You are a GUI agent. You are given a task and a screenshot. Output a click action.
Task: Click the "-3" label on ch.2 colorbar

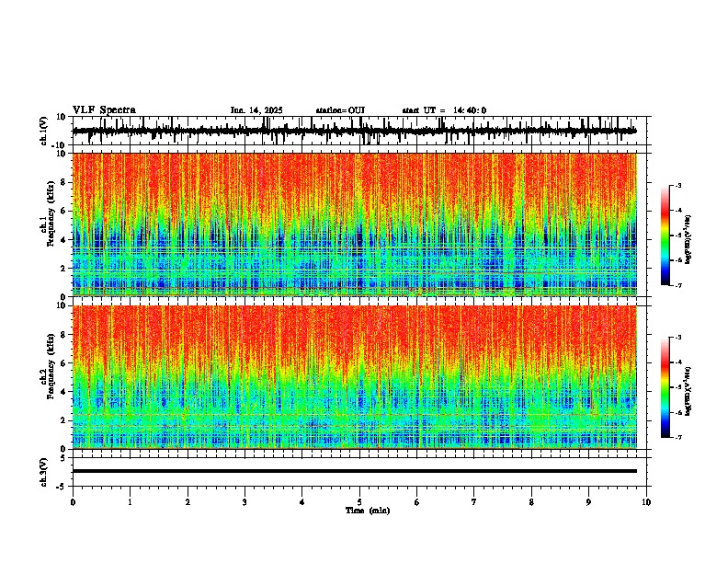(x=677, y=338)
